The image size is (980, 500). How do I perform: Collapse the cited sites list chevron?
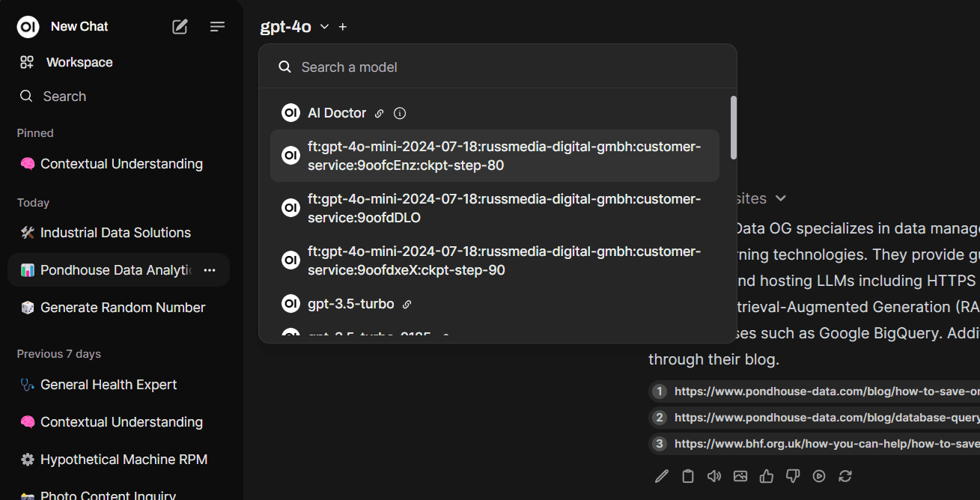(x=780, y=198)
